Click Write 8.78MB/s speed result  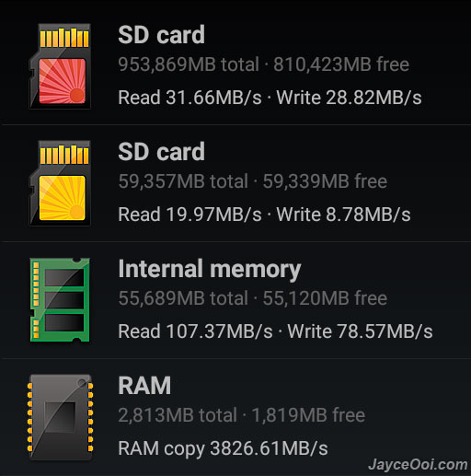(x=343, y=215)
